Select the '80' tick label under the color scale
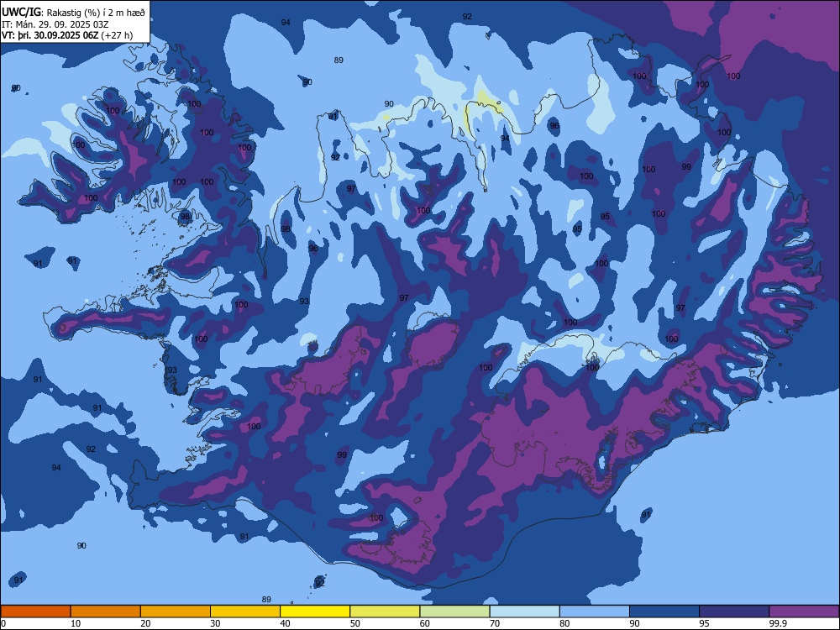 click(564, 623)
